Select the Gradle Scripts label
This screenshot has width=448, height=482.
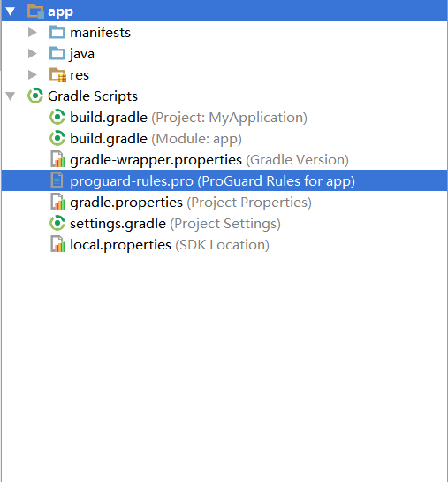93,96
